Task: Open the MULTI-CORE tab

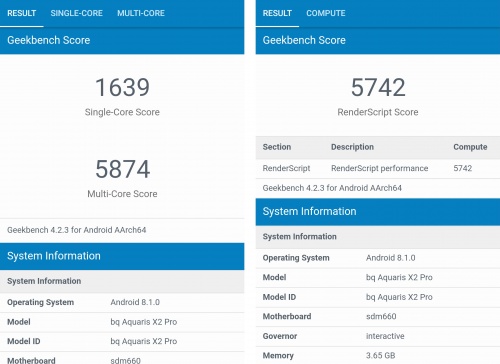Action: pyautogui.click(x=141, y=13)
